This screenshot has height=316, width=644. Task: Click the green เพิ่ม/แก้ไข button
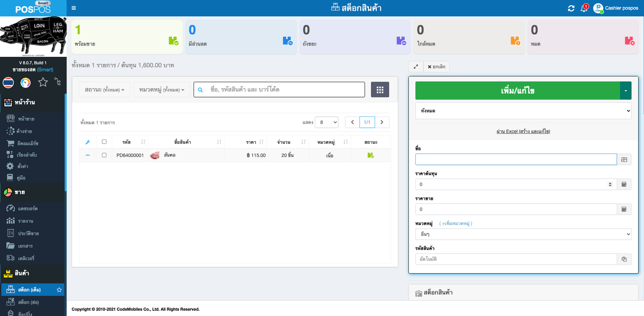click(x=518, y=91)
